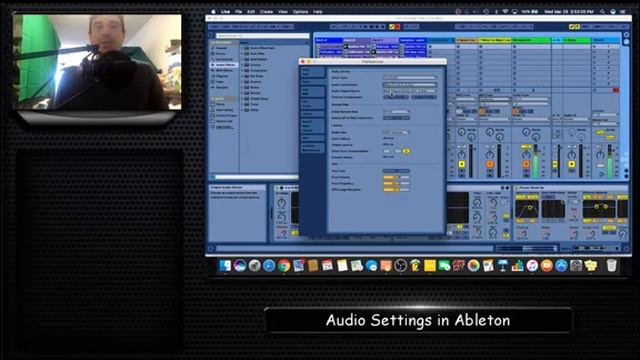This screenshot has height=360, width=640.
Task: Open the Audio Output Device dropdown
Action: pyautogui.click(x=410, y=91)
